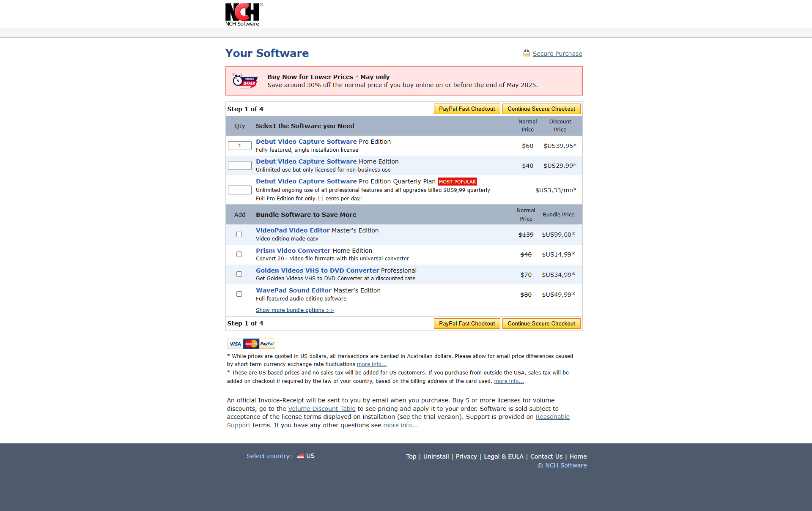The width and height of the screenshot is (812, 511).
Task: Click the Quarterly Plan quantity field
Action: coord(240,190)
